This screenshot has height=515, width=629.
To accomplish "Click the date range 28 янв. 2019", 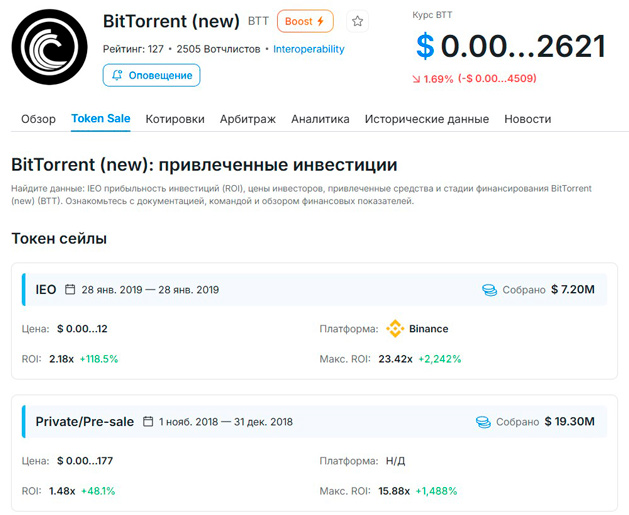I will pos(150,290).
